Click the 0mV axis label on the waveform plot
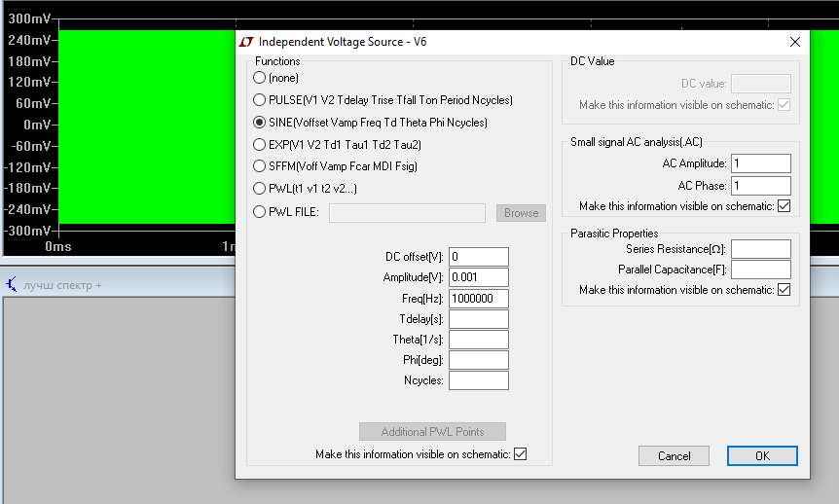Image resolution: width=839 pixels, height=504 pixels. coord(37,125)
